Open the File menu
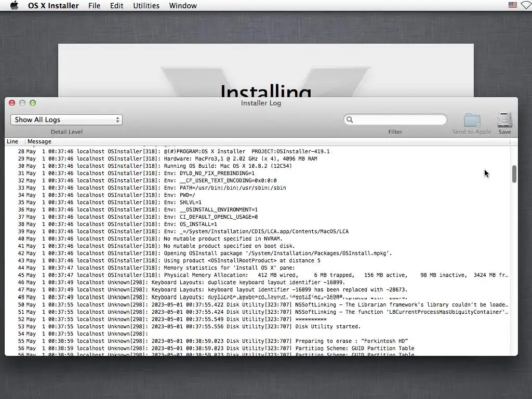Screen dimensions: 532x399 click(95, 5)
